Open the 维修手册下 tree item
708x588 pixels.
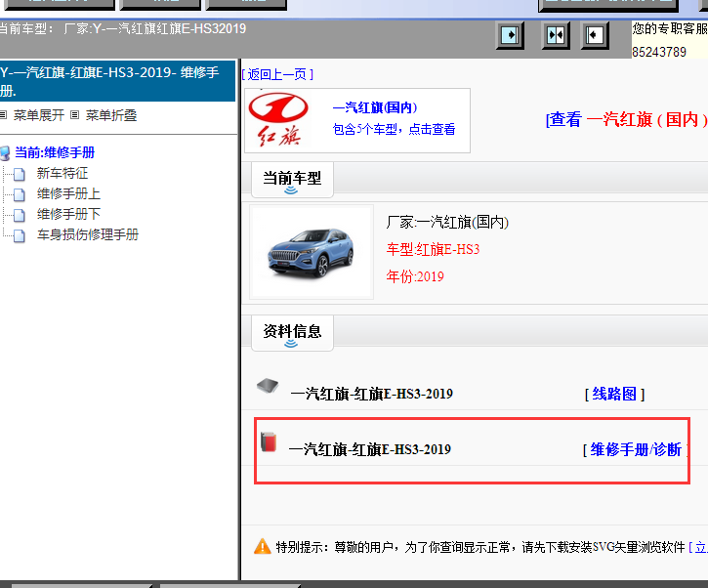click(68, 214)
